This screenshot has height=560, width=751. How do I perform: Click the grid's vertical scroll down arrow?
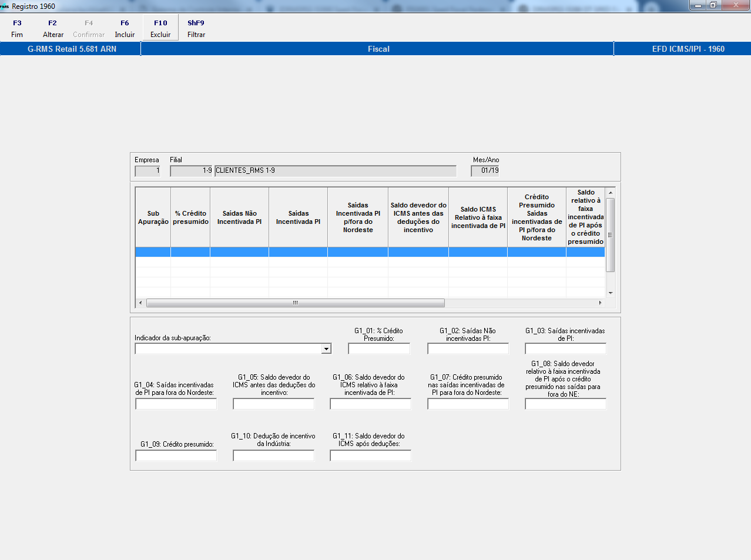pos(611,293)
